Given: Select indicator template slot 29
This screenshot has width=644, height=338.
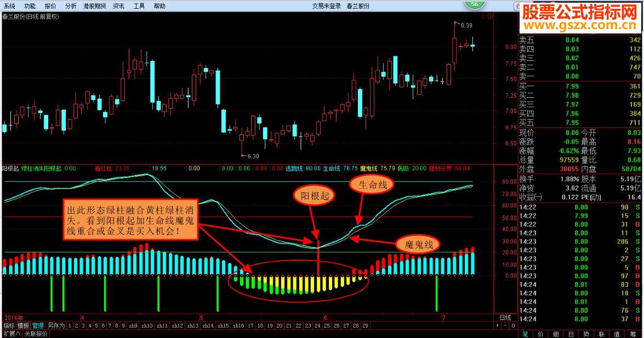Looking at the screenshot, I should (365, 325).
